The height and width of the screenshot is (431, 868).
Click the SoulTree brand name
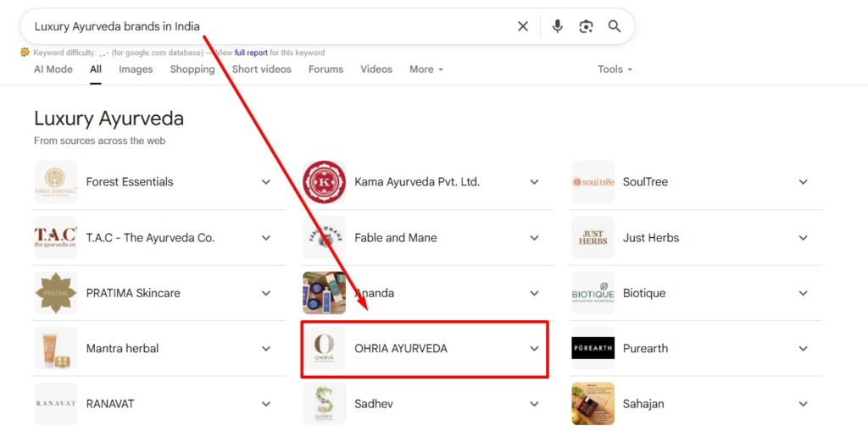(x=645, y=182)
